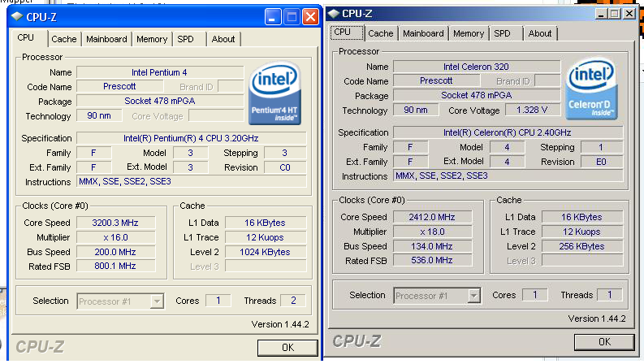Click the Threads value 2 in left window
This screenshot has height=364, width=644.
293,301
